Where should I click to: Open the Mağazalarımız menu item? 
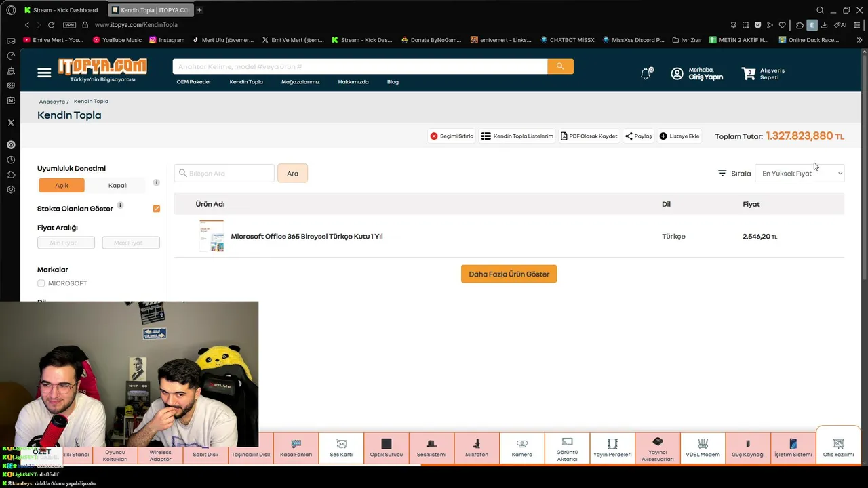(x=300, y=82)
